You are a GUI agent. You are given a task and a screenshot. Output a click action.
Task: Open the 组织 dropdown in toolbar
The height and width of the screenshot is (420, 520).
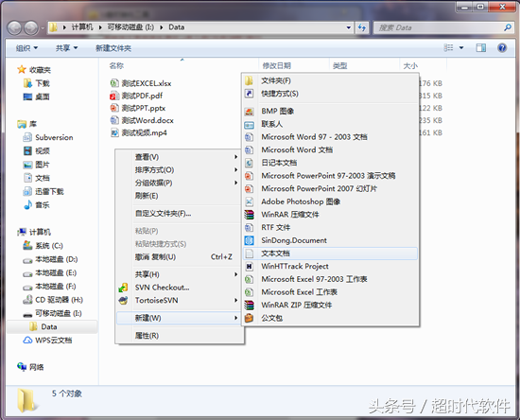pos(26,48)
